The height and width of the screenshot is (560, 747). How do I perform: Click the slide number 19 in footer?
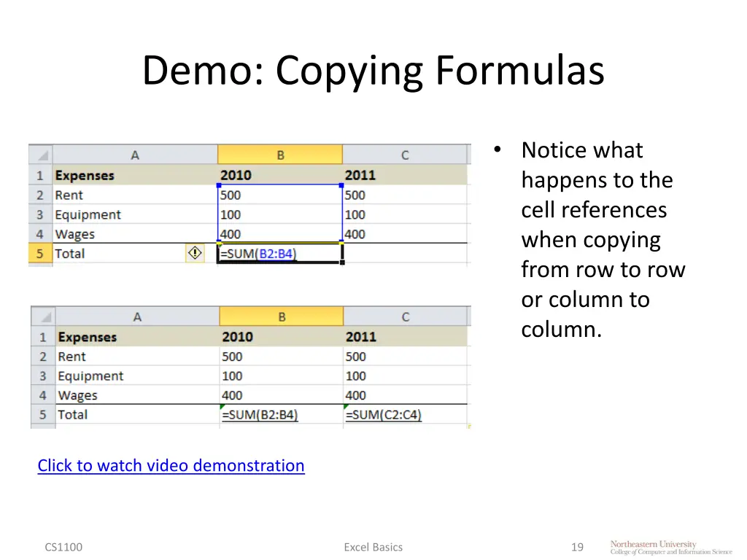click(x=577, y=547)
